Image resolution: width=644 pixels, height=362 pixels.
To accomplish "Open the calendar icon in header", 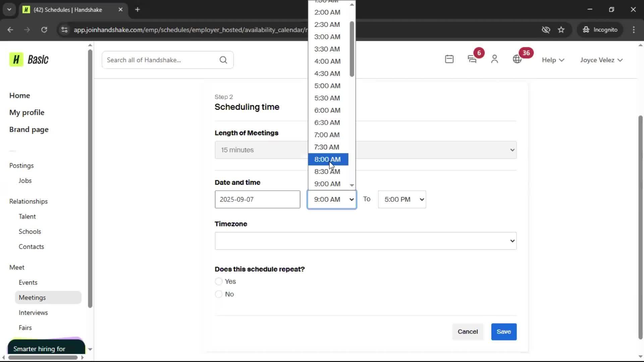I will click(x=449, y=59).
